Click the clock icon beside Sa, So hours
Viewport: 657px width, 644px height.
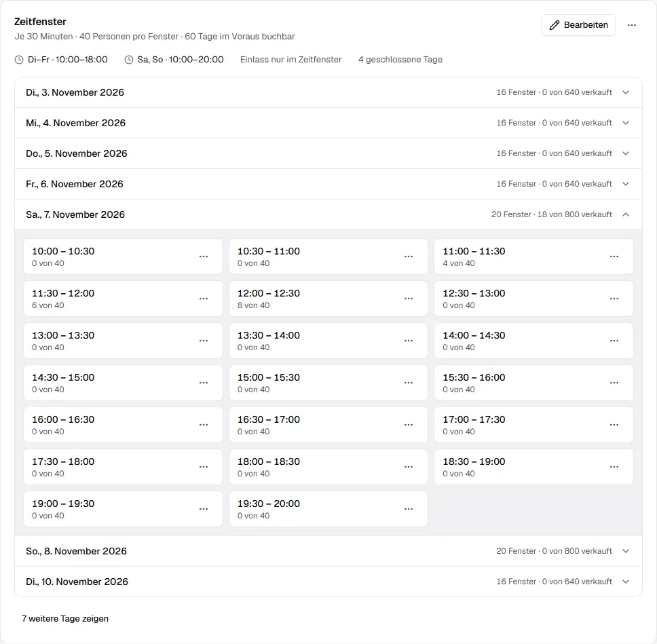coord(129,60)
